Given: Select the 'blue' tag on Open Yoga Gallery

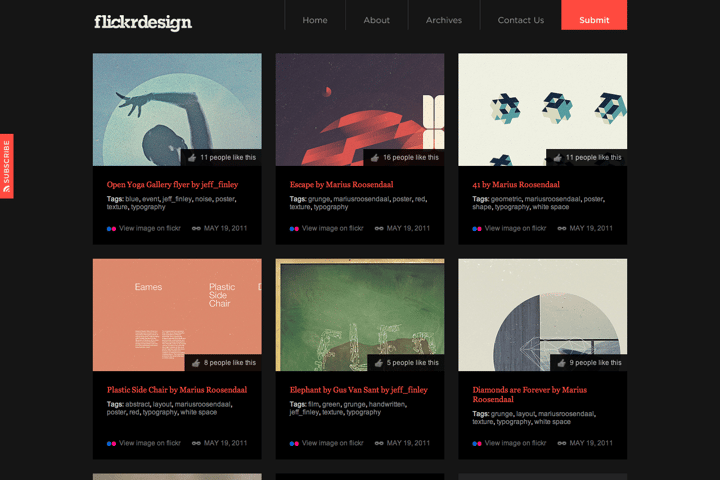Looking at the screenshot, I should [132, 199].
